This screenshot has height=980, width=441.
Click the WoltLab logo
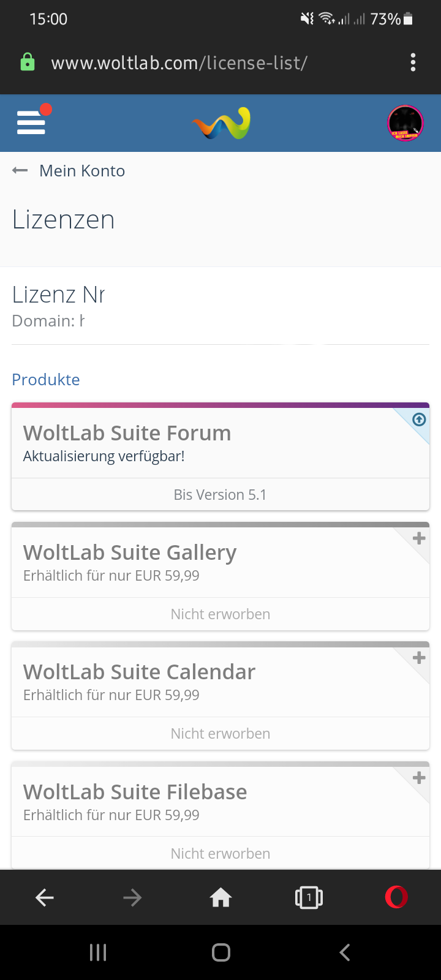(222, 123)
